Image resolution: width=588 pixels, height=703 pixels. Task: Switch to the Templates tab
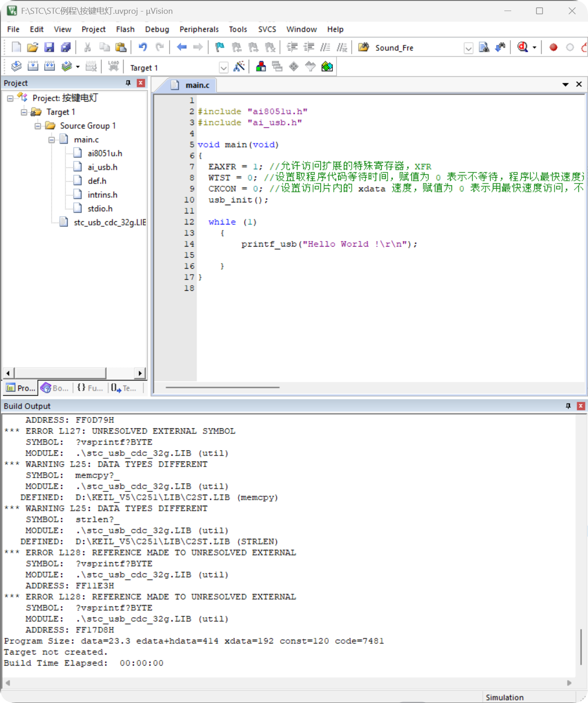(x=124, y=388)
